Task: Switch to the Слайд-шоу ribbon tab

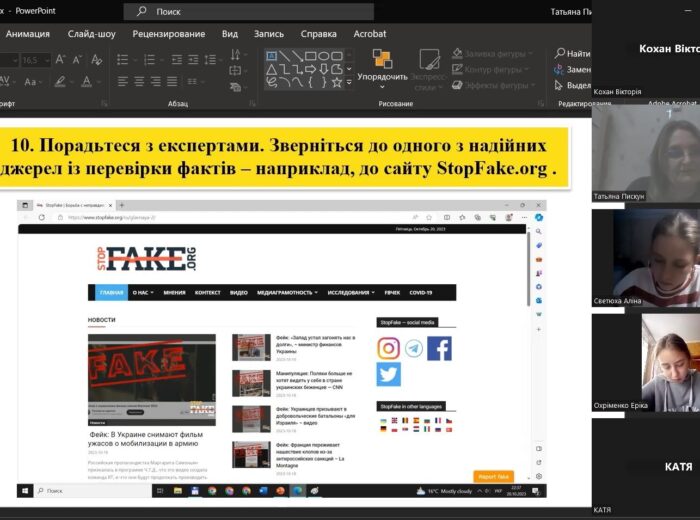Action: click(x=91, y=33)
